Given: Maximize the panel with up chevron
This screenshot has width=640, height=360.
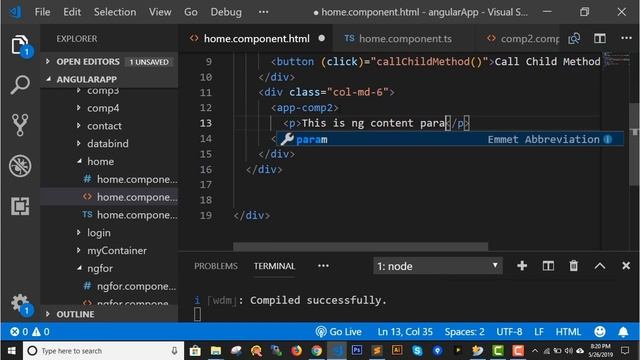Looking at the screenshot, I should tap(600, 266).
